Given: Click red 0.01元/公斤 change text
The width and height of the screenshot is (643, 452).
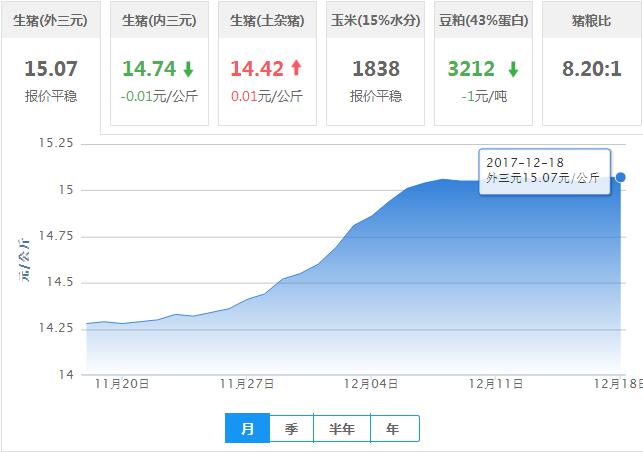Looking at the screenshot, I should click(x=267, y=96).
